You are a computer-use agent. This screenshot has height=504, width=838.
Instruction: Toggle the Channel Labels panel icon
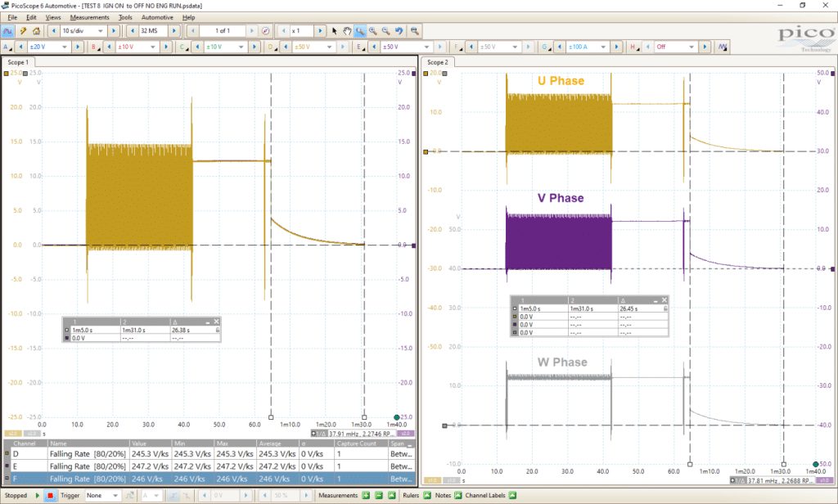pyautogui.click(x=512, y=496)
